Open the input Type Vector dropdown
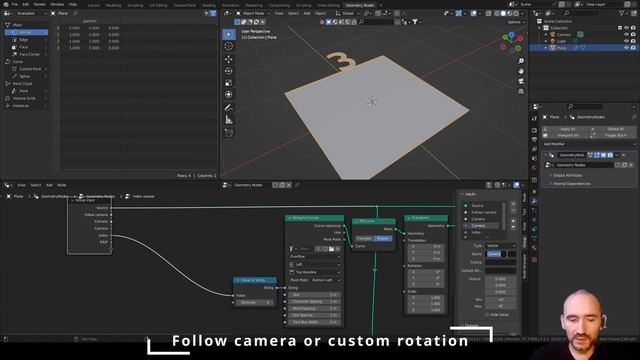 (500, 246)
